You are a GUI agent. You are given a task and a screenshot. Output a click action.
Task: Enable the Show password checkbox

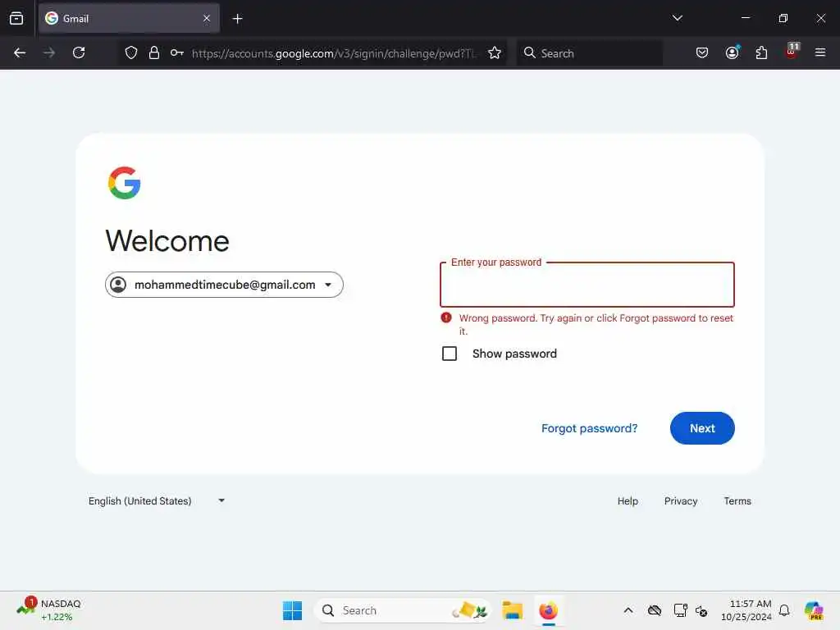coord(450,354)
